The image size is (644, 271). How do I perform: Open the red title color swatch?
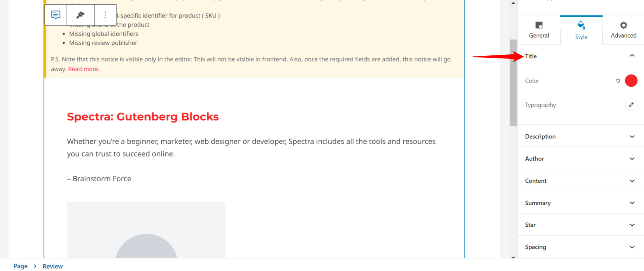tap(631, 81)
